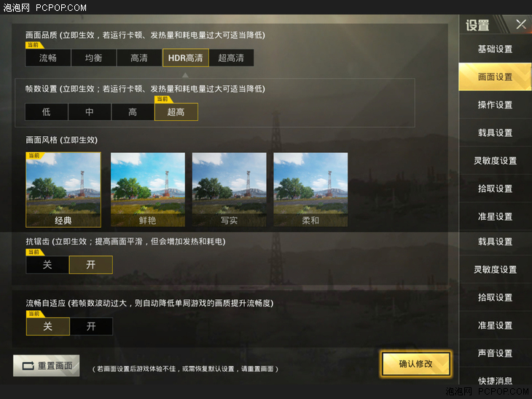Confirm changes with 确认修改 button

coord(416,364)
